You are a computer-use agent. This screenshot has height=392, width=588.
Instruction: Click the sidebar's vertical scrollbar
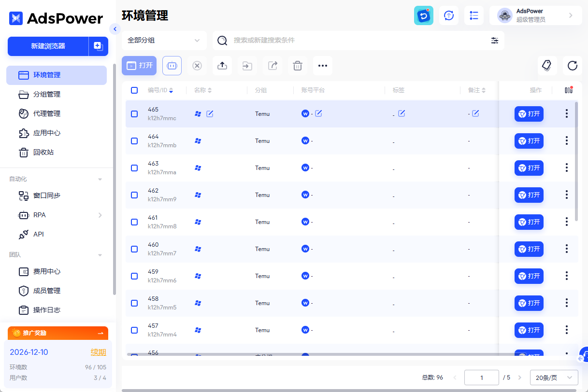tap(114, 179)
